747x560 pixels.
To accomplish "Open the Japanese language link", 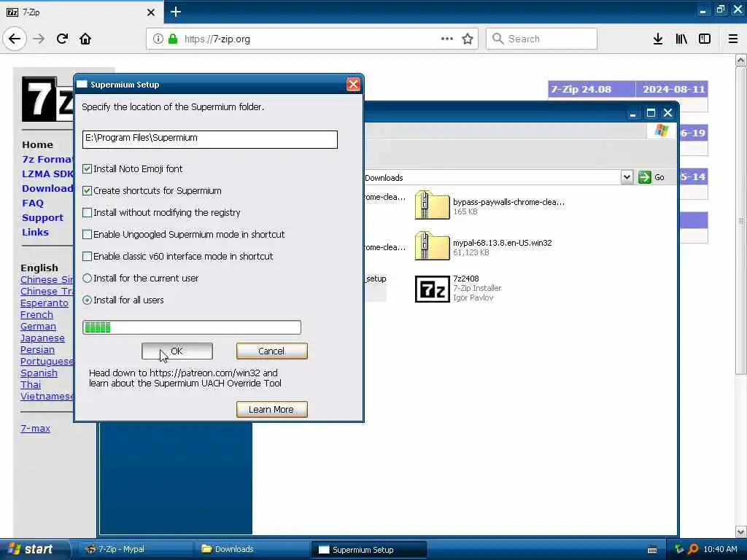I will [42, 338].
